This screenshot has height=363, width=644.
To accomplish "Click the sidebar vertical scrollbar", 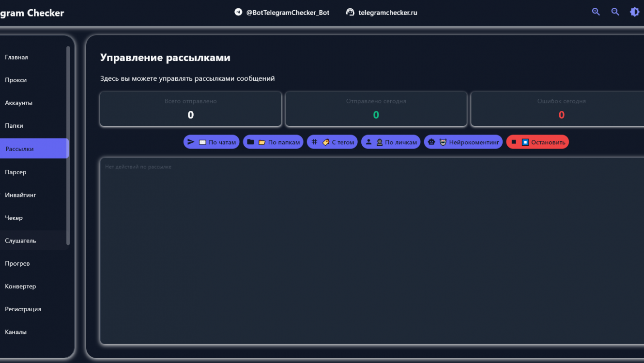I will click(x=68, y=145).
